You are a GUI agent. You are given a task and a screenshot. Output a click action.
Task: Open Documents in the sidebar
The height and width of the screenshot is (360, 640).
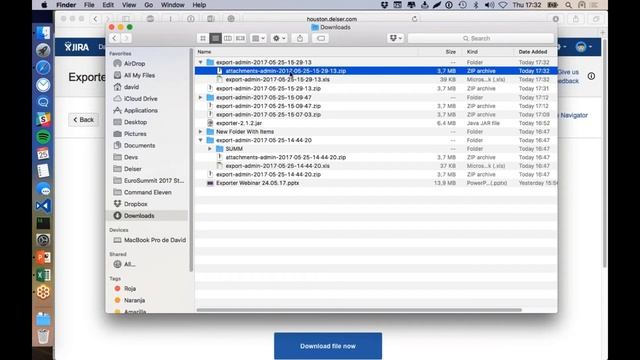tap(139, 146)
